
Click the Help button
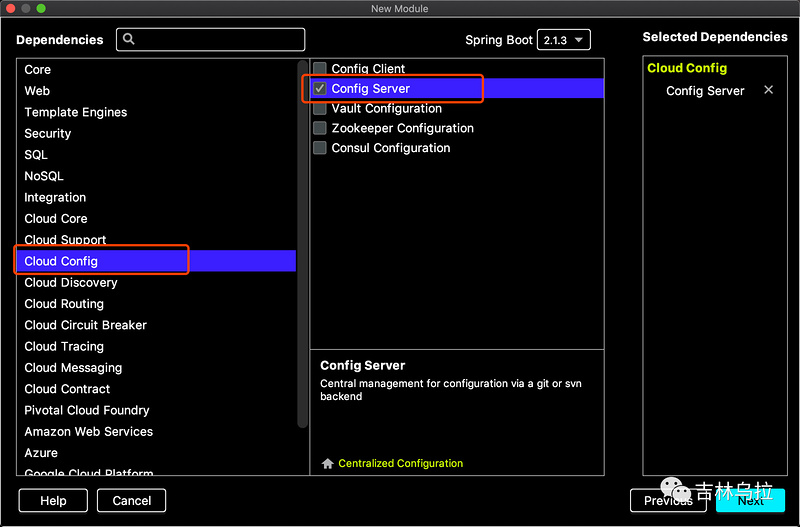53,500
